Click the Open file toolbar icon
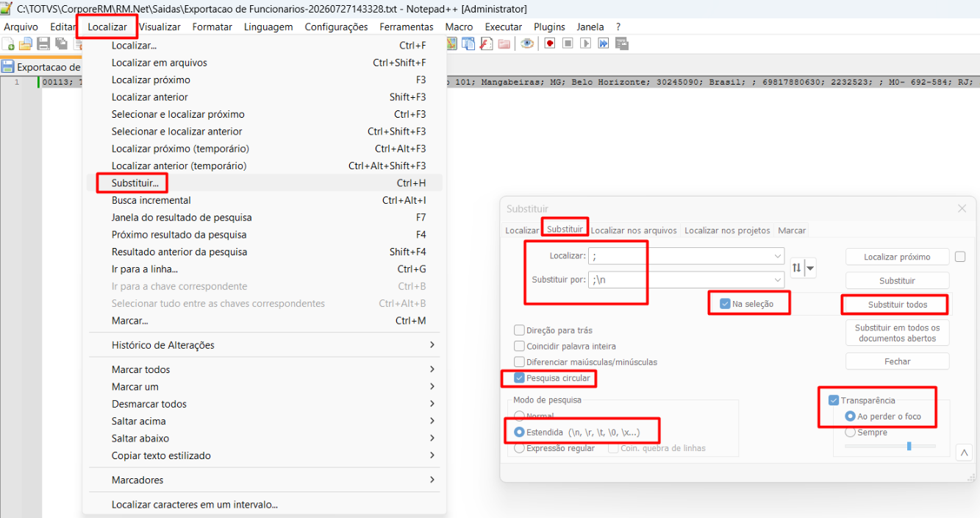This screenshot has height=518, width=980. pos(26,43)
